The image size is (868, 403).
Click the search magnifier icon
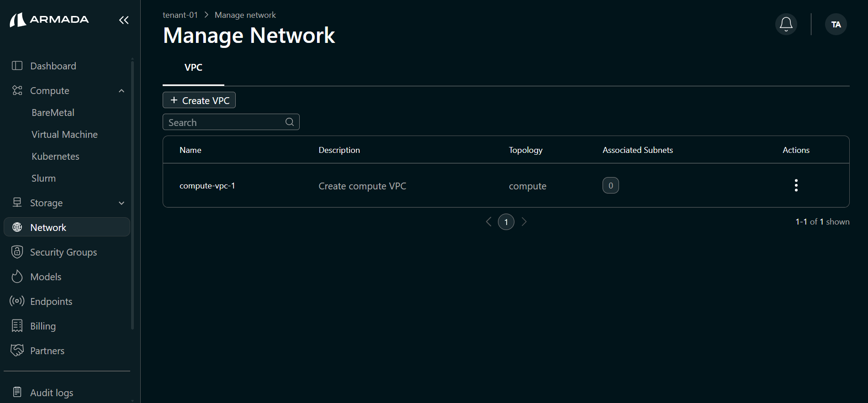(290, 122)
